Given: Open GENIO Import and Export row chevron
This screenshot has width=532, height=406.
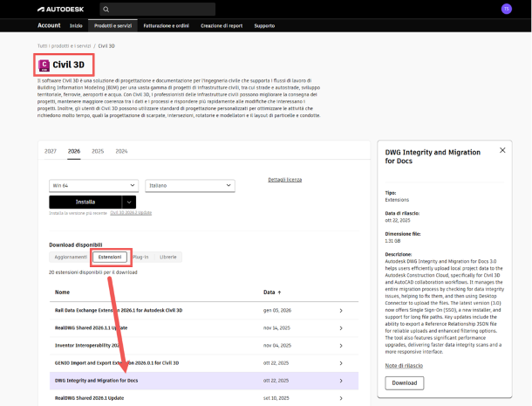Looking at the screenshot, I should [x=341, y=363].
